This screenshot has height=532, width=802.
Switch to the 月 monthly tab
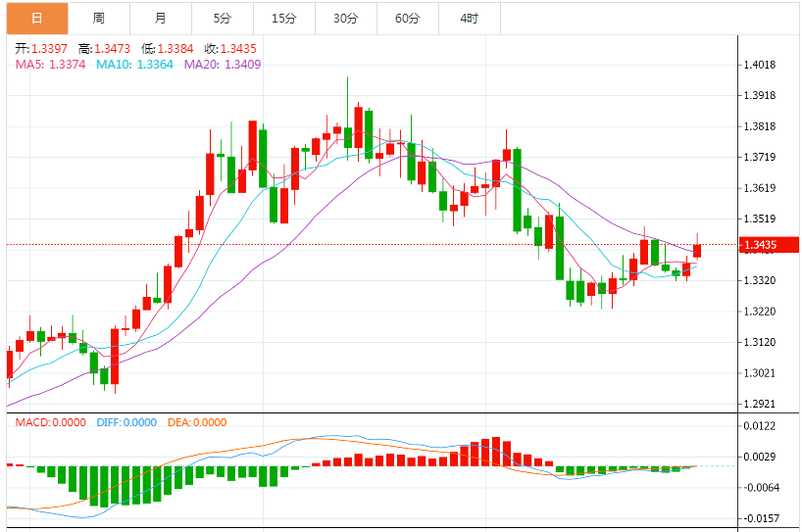161,19
